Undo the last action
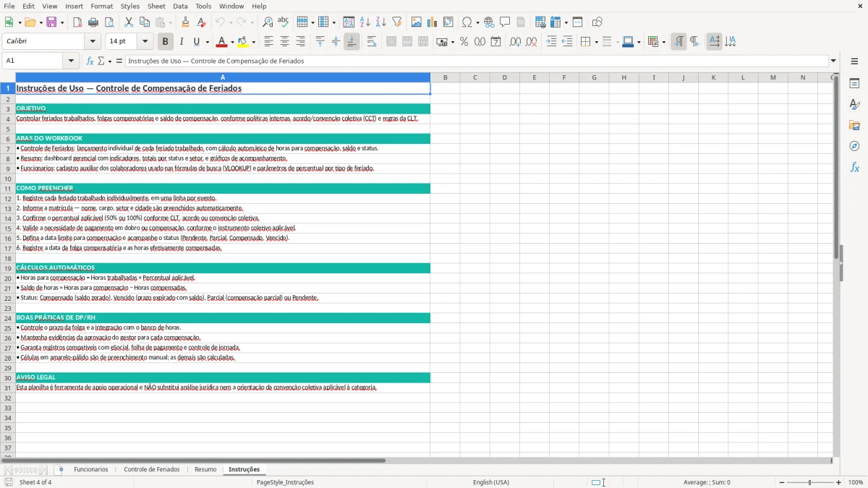 tap(221, 22)
